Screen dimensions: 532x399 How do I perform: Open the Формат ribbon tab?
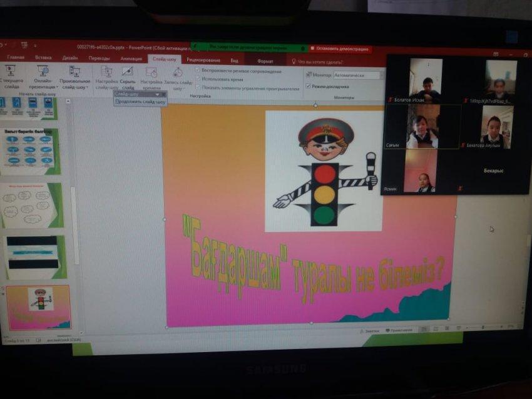point(265,61)
